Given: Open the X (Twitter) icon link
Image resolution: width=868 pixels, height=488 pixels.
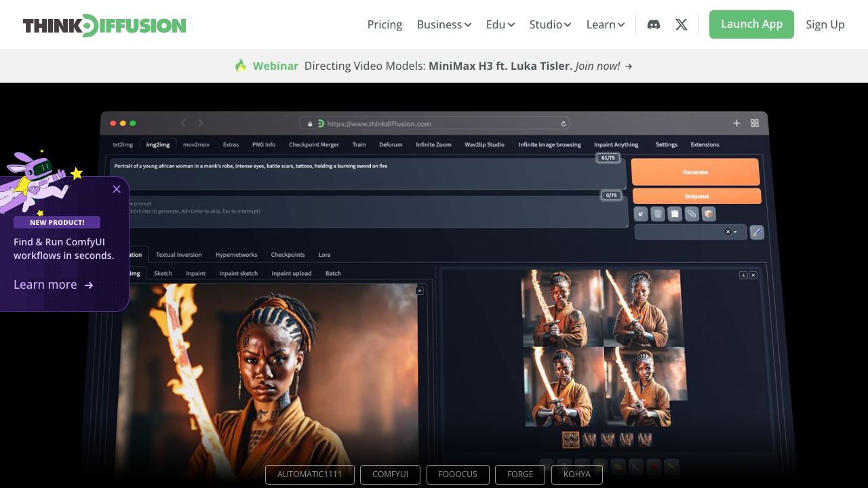Looking at the screenshot, I should 682,24.
